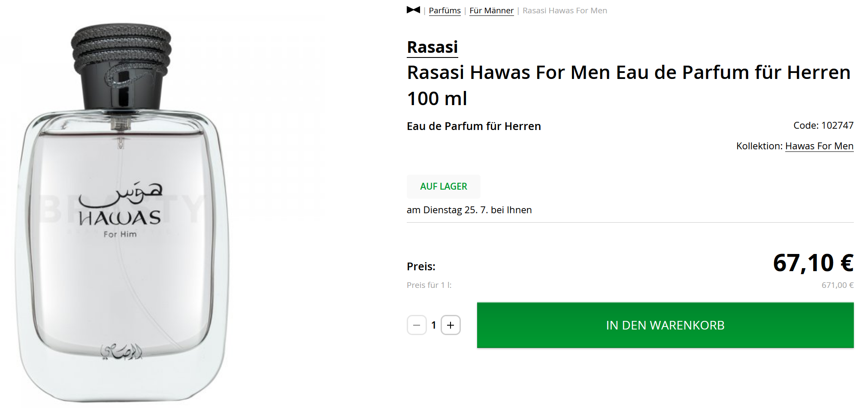
Task: Increase quantity with the plus button
Action: point(451,325)
